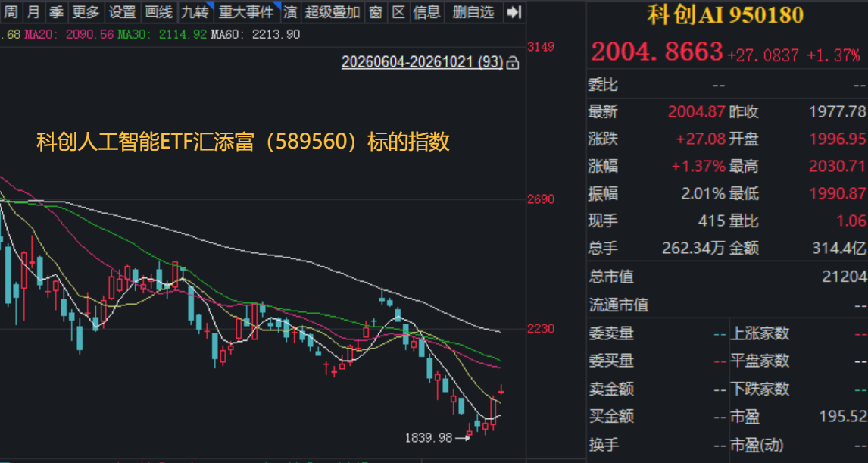Open the 设置 settings button
The image size is (868, 463).
(123, 11)
